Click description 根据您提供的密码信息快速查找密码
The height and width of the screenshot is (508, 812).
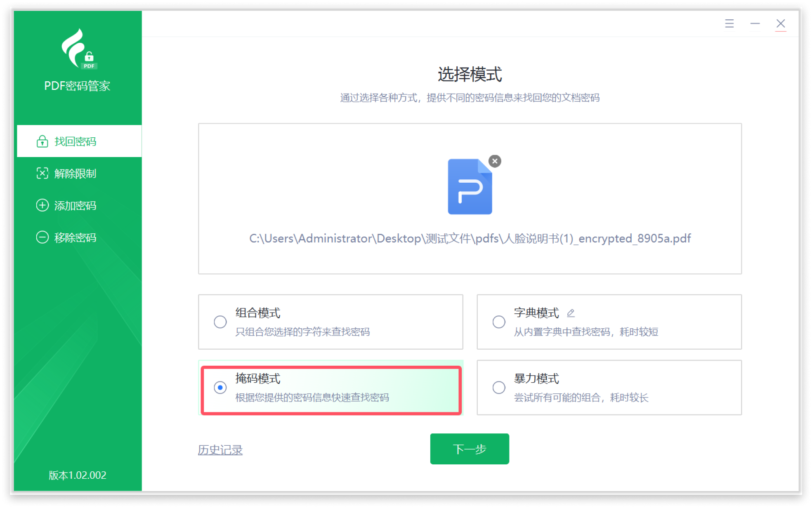pos(312,397)
